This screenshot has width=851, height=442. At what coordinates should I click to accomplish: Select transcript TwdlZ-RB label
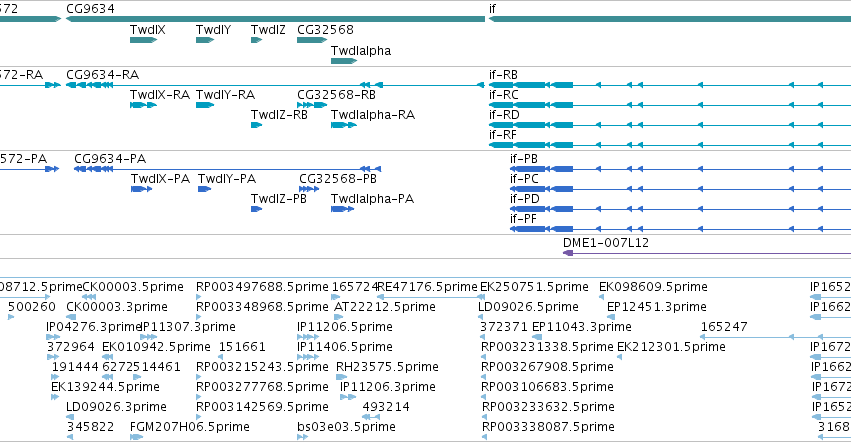tap(279, 115)
